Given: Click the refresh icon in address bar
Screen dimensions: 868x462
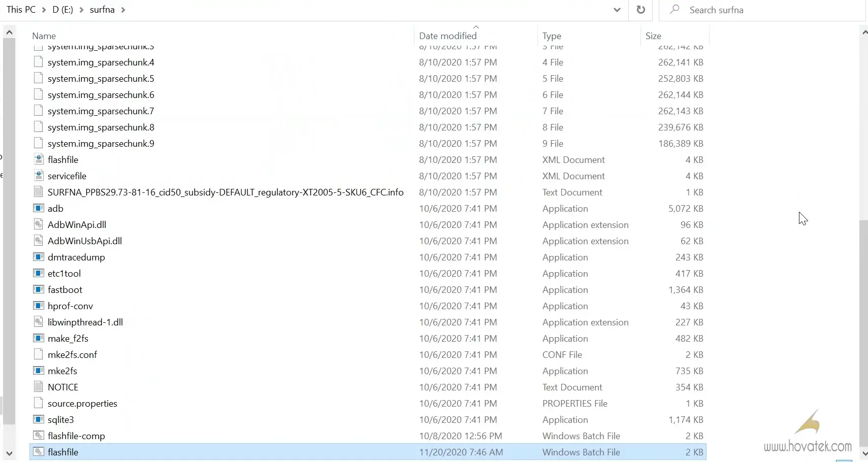Looking at the screenshot, I should pyautogui.click(x=640, y=10).
